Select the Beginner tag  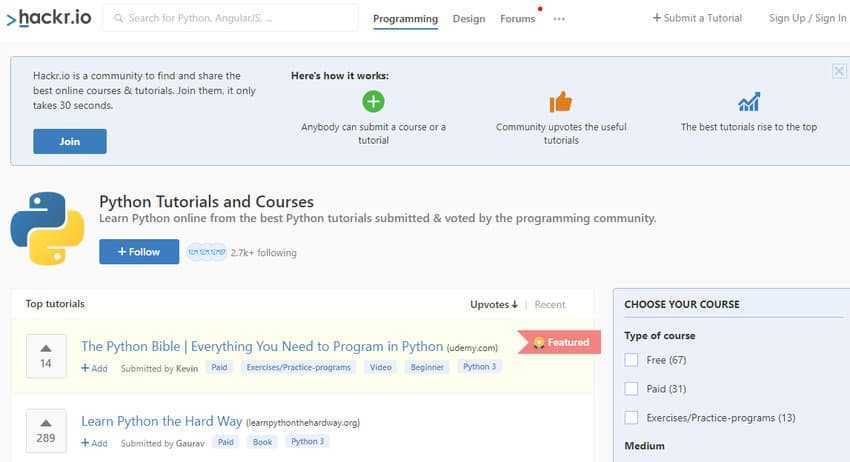pyautogui.click(x=427, y=367)
